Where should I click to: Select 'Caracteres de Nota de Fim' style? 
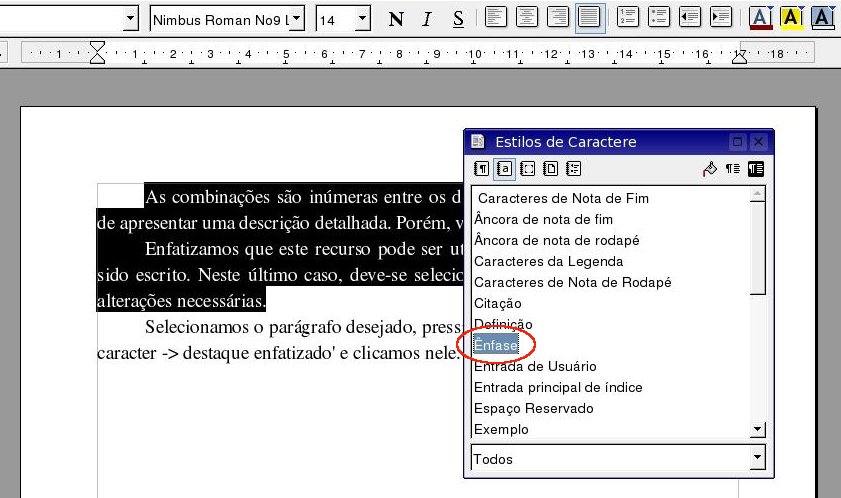coord(563,198)
